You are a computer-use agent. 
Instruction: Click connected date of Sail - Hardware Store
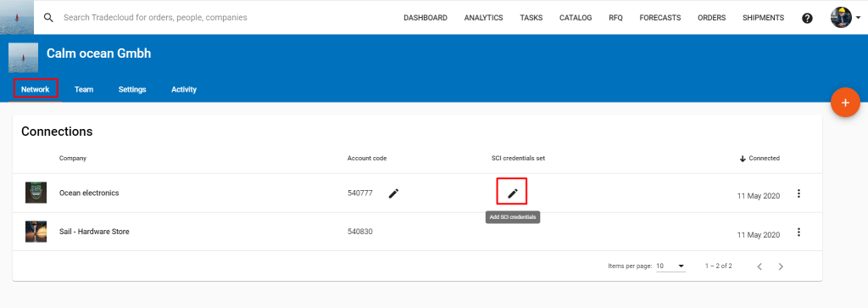point(759,235)
